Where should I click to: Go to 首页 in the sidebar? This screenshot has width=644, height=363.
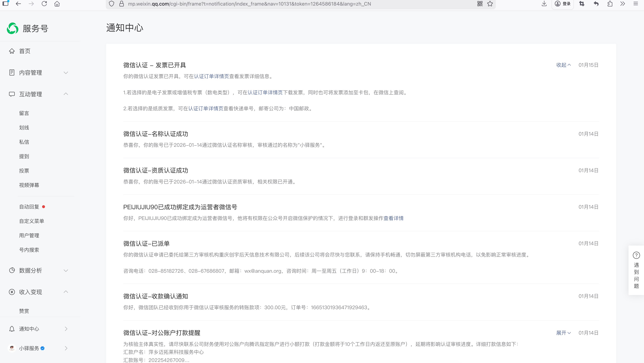[24, 51]
